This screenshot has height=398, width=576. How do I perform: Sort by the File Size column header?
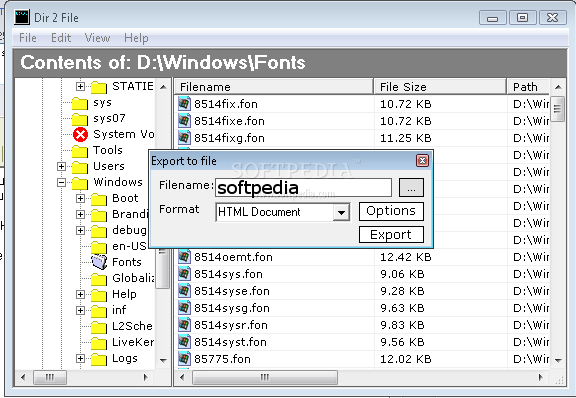coord(440,87)
